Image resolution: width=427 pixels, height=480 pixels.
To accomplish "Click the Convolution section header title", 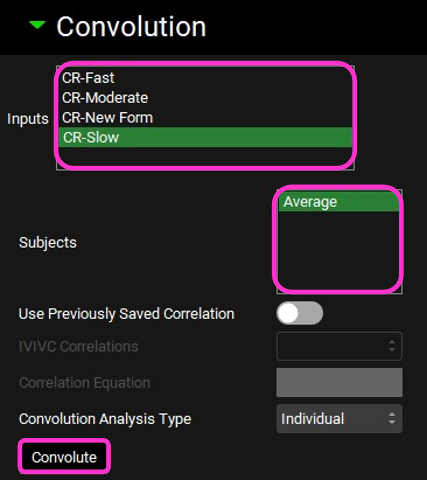I will tap(131, 27).
